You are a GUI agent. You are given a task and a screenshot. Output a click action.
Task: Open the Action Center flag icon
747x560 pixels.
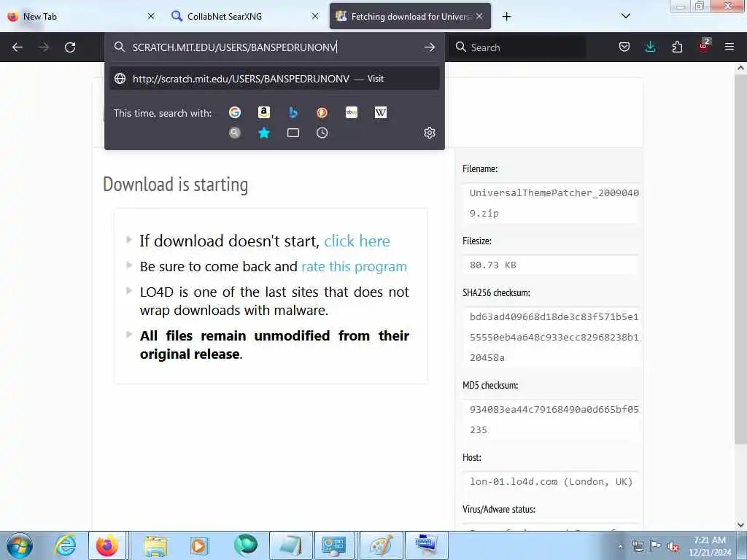[656, 546]
